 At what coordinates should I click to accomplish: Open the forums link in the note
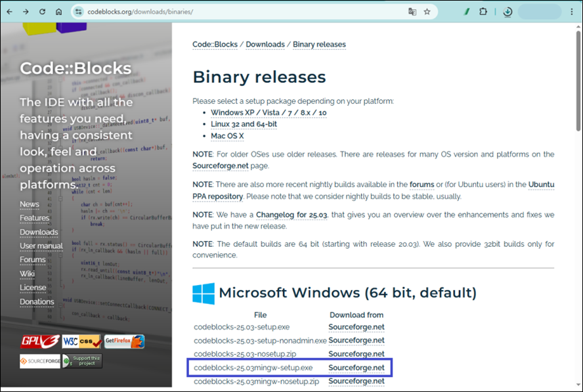click(421, 185)
